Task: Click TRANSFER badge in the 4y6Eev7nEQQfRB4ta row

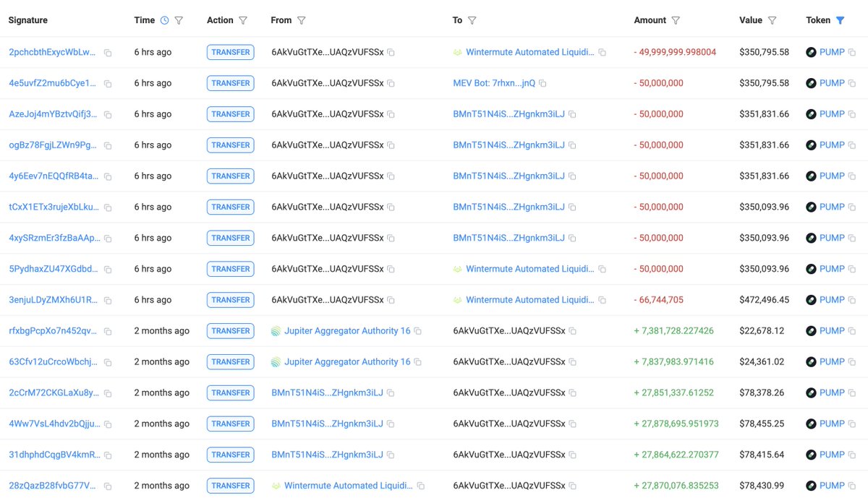Action: point(230,176)
